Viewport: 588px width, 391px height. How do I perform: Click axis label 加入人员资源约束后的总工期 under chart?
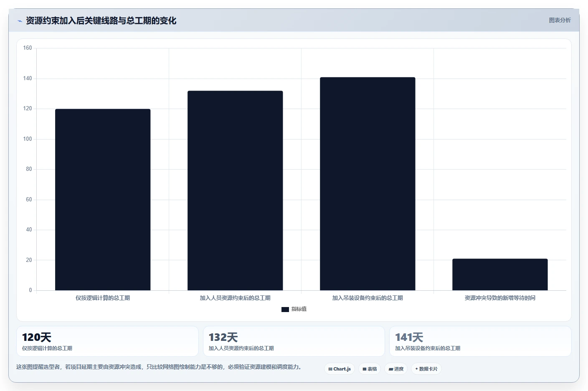pos(235,298)
